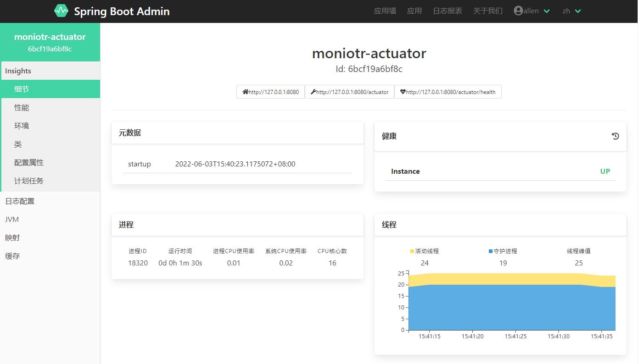Click the 进程CPU使用率 value 0.01

(x=234, y=263)
